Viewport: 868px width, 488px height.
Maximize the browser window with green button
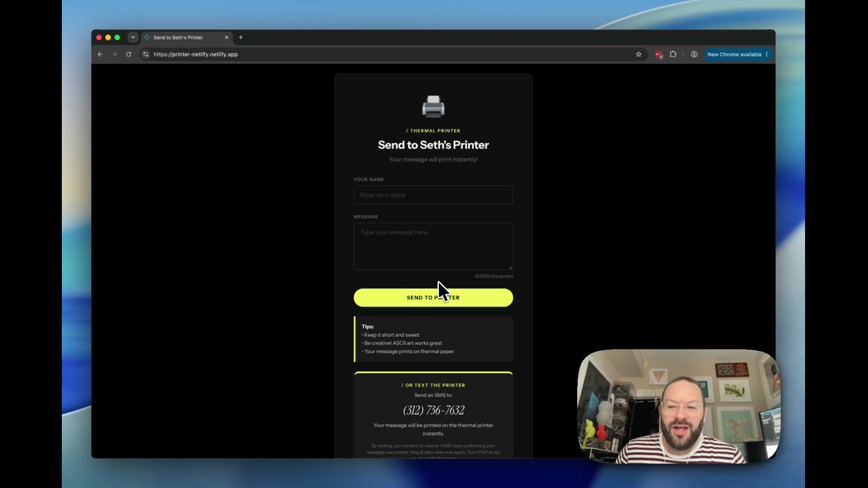coord(117,37)
